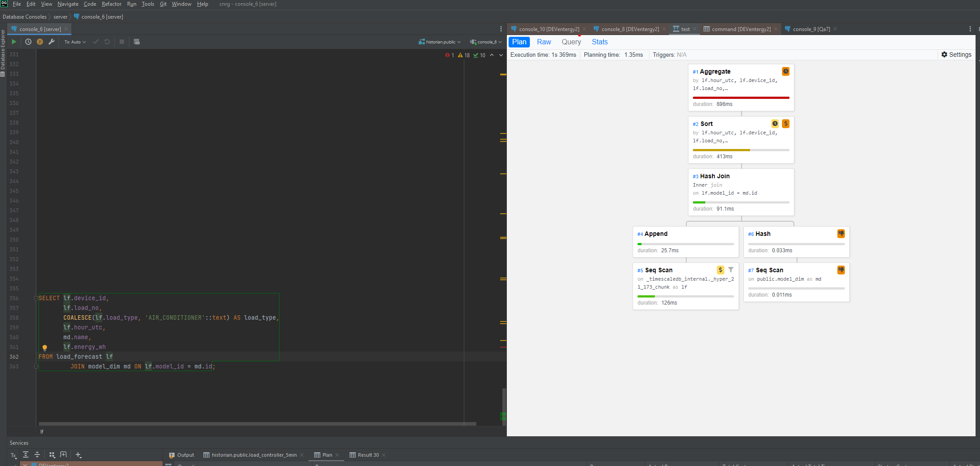Screen dimensions: 980x466
Task: Open the Services Tx dropdown
Action: 14,455
